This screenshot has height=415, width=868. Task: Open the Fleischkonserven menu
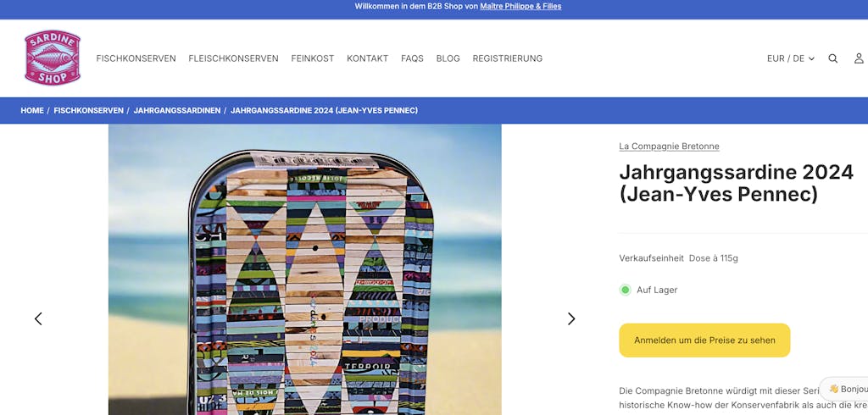[x=234, y=58]
